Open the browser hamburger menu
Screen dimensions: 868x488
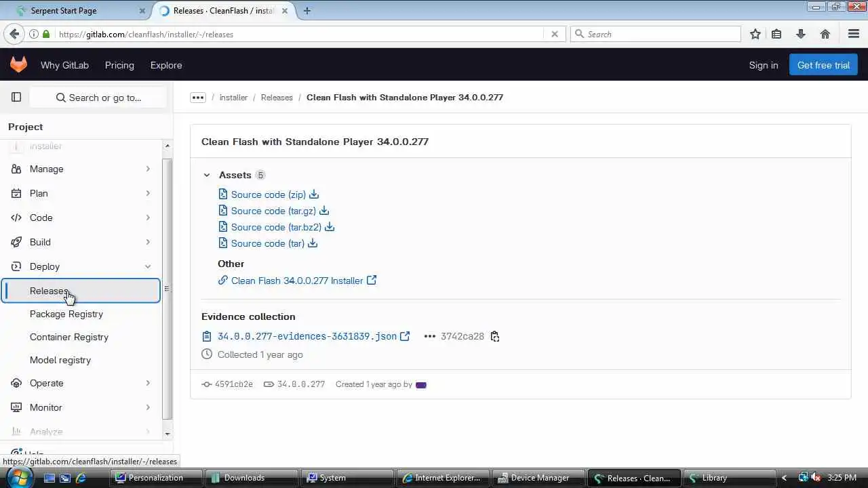click(x=854, y=34)
